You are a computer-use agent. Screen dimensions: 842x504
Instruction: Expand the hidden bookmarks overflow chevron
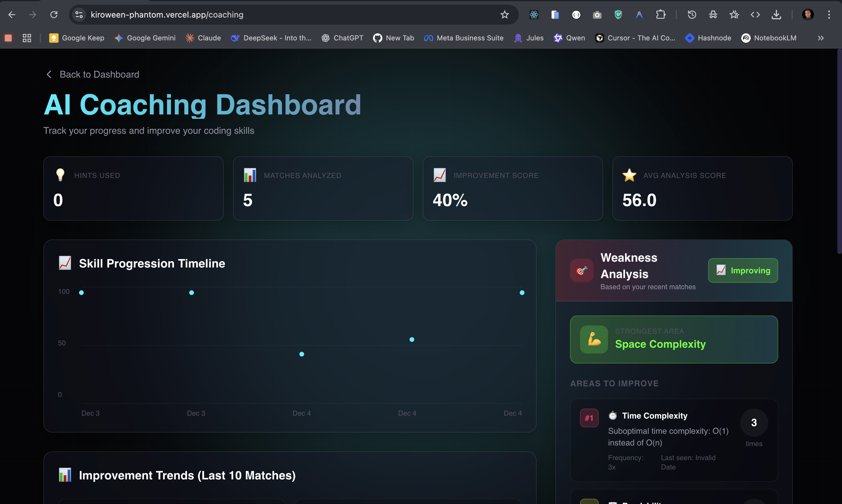(x=821, y=38)
